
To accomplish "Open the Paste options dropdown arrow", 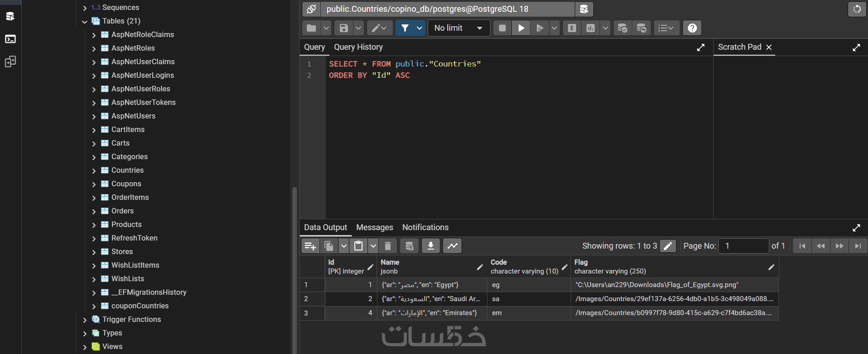I will click(373, 246).
